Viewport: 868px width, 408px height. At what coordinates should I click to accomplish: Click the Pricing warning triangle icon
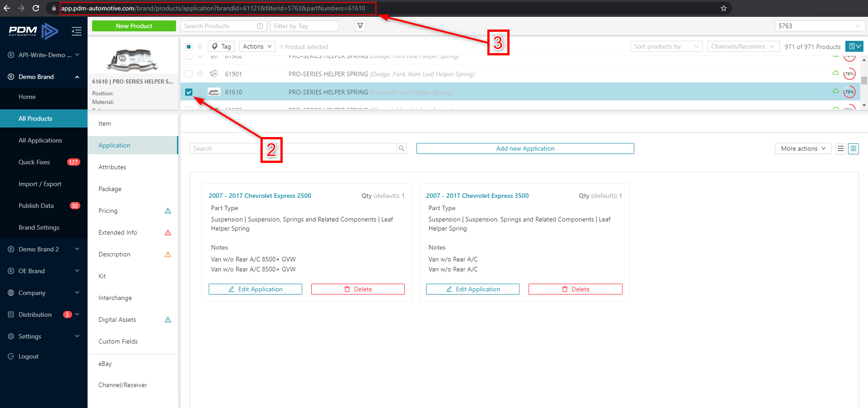[168, 211]
